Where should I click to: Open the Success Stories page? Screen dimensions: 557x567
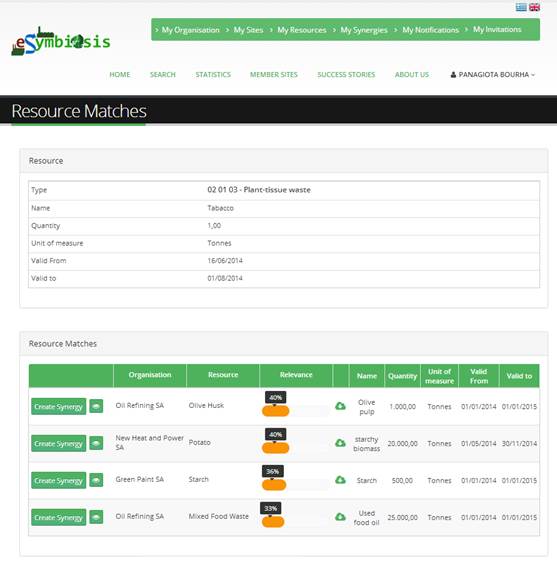pos(346,74)
